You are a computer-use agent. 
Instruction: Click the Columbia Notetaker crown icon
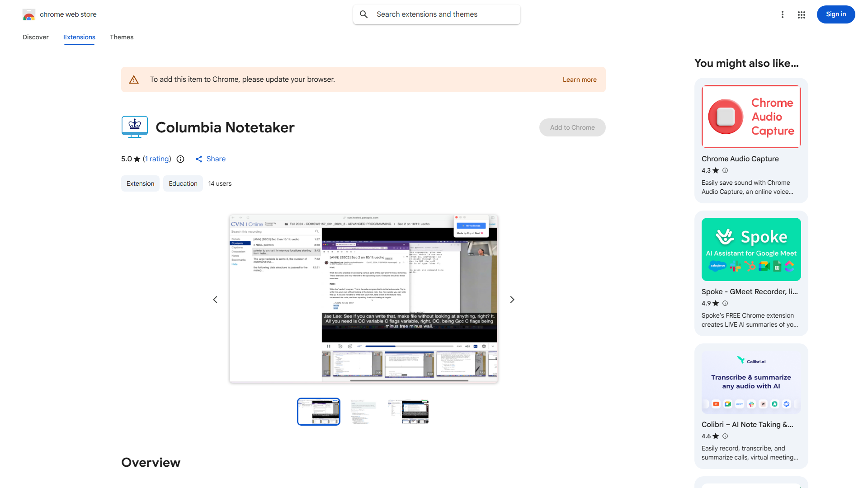pyautogui.click(x=134, y=127)
